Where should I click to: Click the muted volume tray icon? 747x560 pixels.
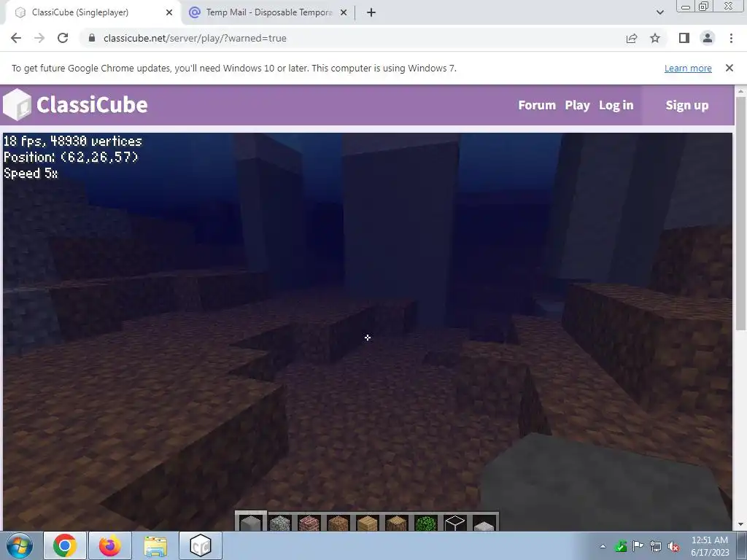[x=673, y=546]
